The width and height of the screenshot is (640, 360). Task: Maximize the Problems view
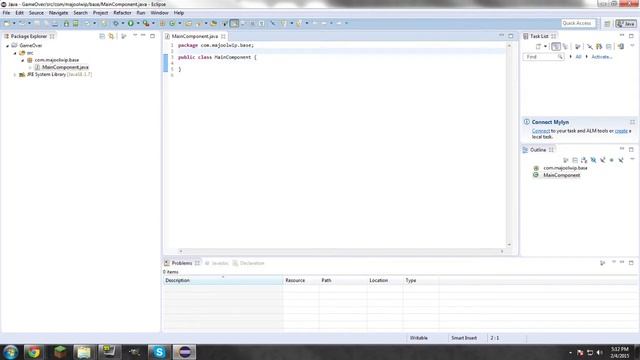point(631,262)
